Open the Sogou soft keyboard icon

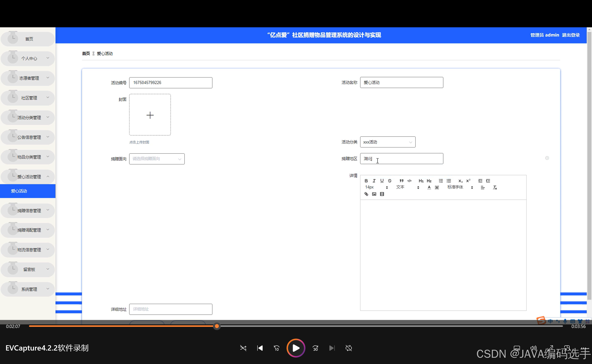click(572, 321)
